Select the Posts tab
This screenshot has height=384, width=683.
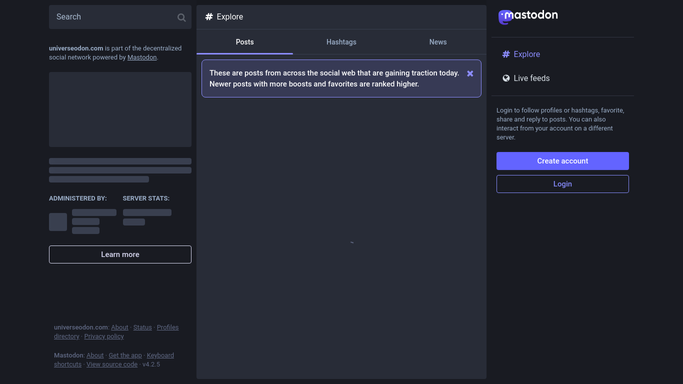pos(244,42)
